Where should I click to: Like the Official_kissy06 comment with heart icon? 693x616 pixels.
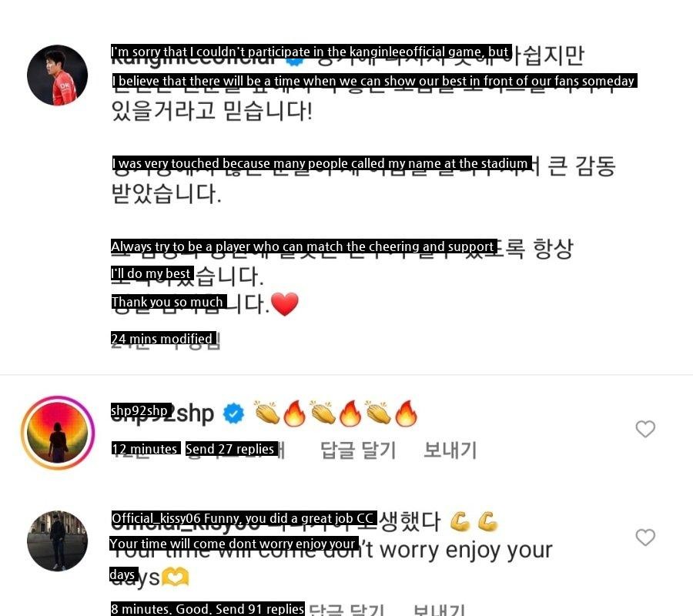point(645,537)
